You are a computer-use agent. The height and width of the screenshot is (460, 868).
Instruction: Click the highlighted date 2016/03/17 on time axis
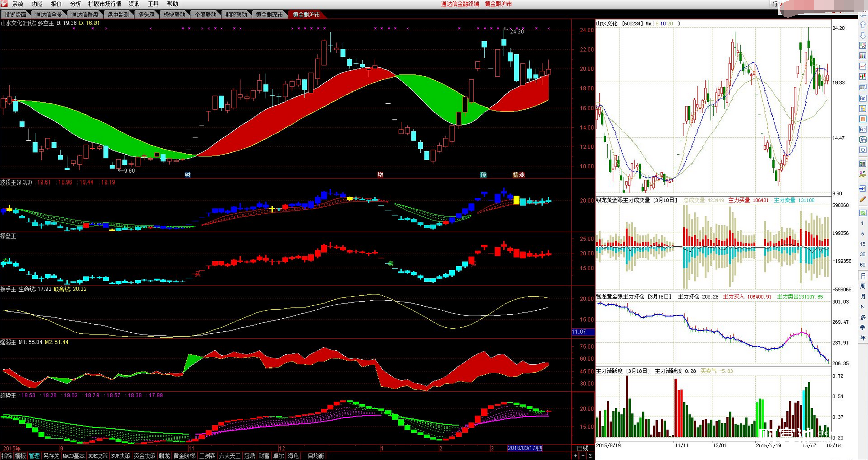pos(525,448)
